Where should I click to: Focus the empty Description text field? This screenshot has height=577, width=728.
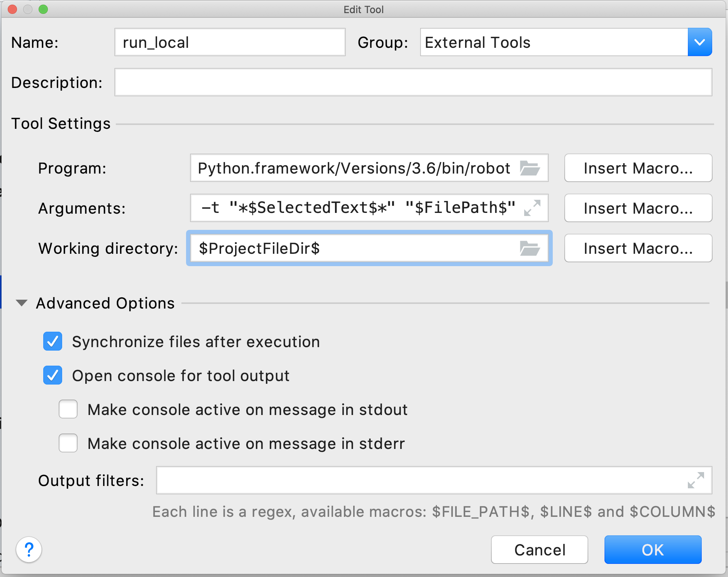[413, 82]
